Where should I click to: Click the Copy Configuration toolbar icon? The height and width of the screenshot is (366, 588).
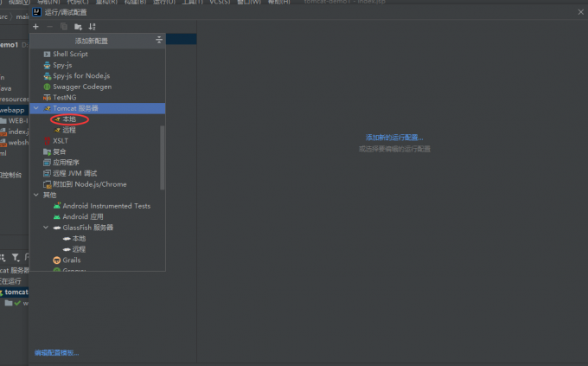tap(64, 27)
